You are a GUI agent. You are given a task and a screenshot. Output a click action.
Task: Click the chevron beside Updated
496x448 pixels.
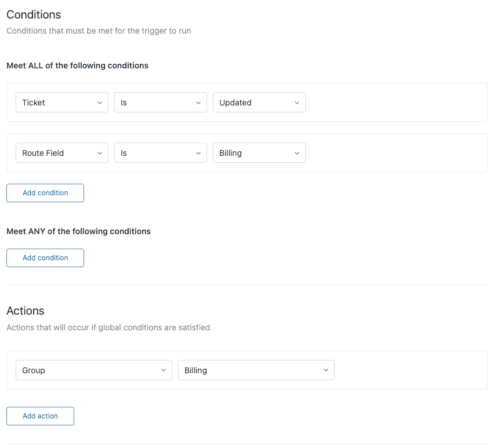tap(297, 103)
